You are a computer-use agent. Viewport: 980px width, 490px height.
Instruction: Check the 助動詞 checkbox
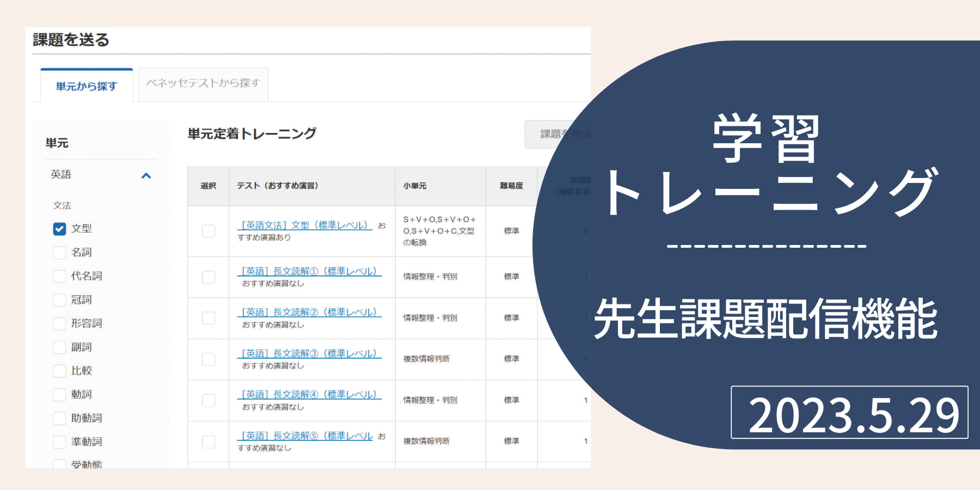tap(59, 418)
